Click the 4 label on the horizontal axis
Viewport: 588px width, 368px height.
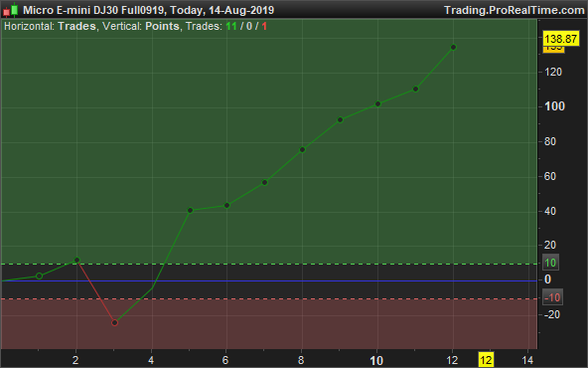pyautogui.click(x=151, y=360)
